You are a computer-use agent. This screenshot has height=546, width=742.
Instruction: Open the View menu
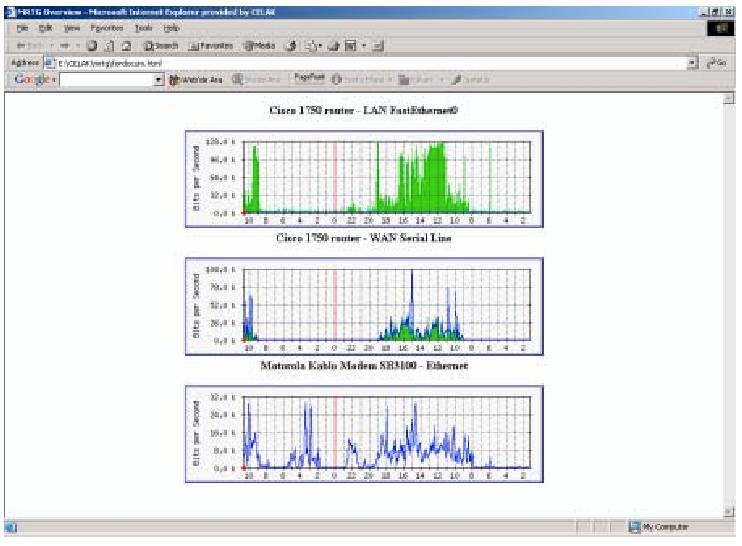click(x=72, y=28)
